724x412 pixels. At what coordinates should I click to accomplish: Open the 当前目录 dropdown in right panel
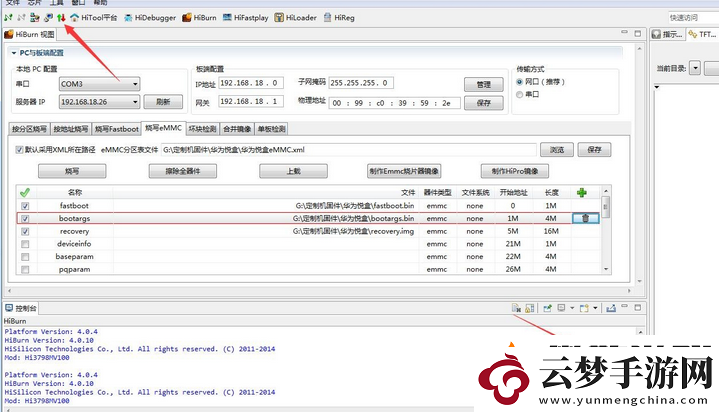click(x=695, y=68)
